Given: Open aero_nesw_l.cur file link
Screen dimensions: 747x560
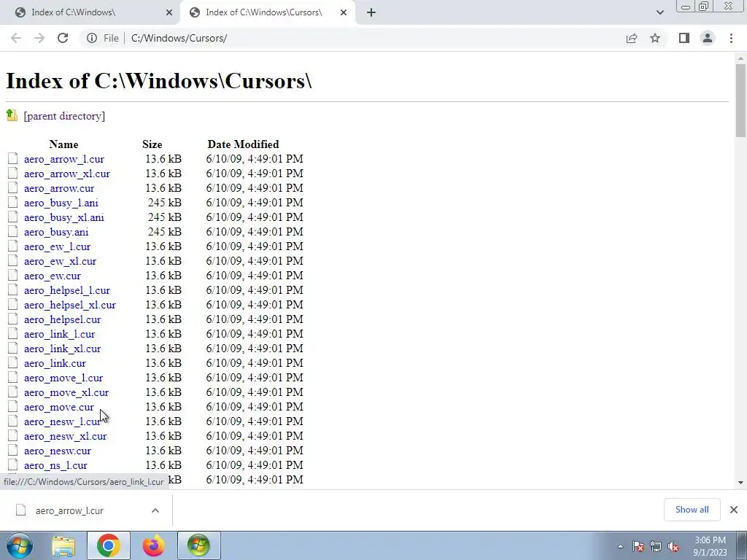Looking at the screenshot, I should pyautogui.click(x=63, y=422).
